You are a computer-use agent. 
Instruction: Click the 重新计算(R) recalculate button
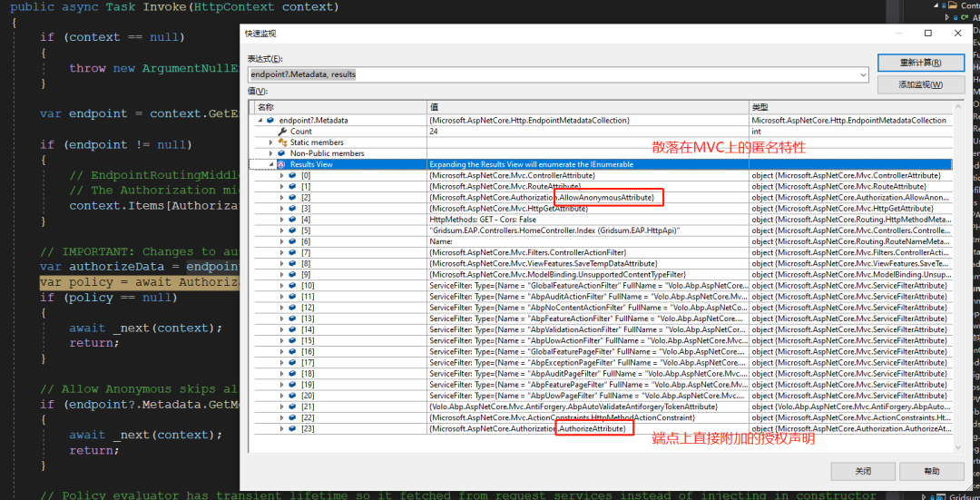921,63
